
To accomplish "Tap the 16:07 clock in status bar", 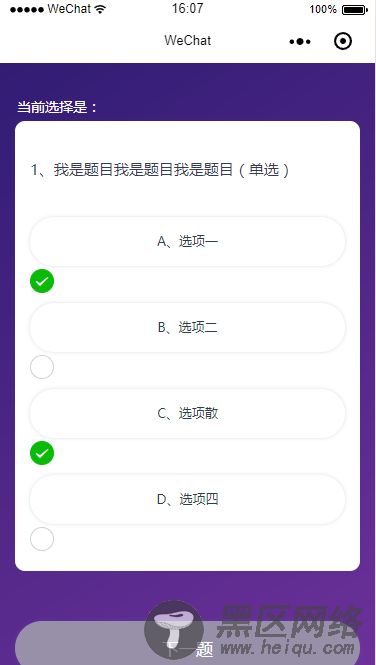I will [x=188, y=8].
